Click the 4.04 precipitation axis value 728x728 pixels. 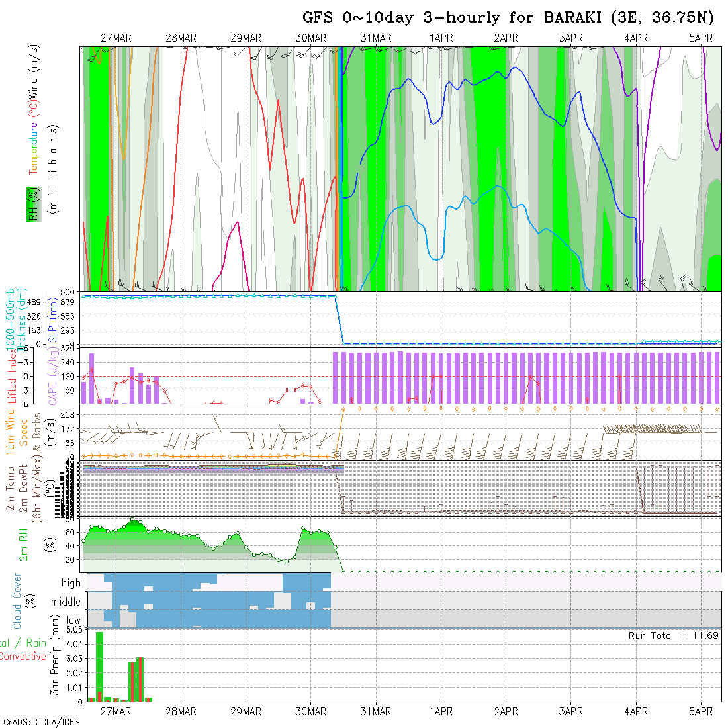coord(74,644)
